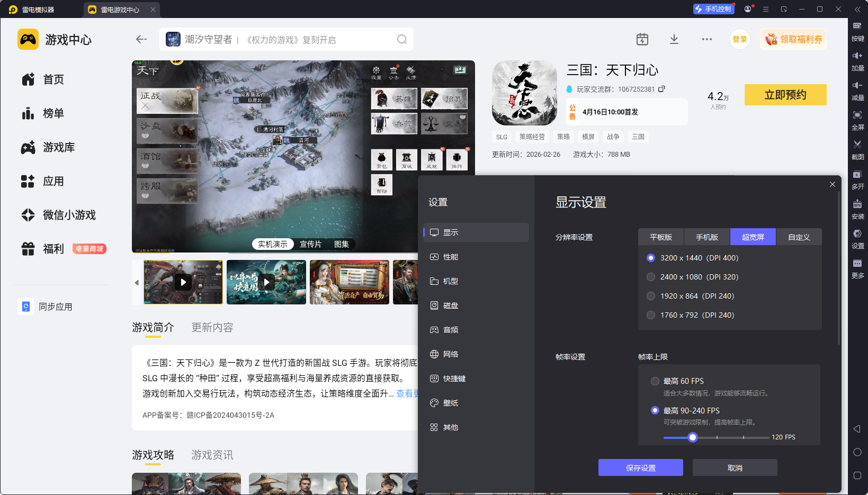Show 更多 sidebar tools
Image resolution: width=868 pixels, height=495 pixels.
click(x=857, y=268)
